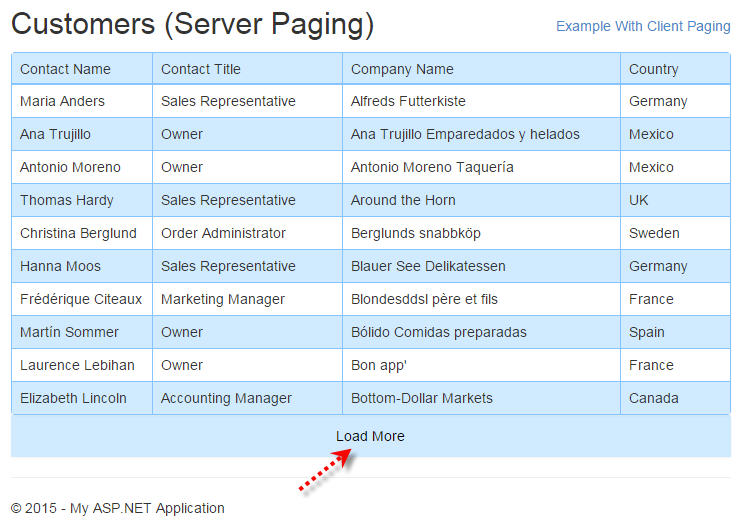Click the Marketing Manager cell
This screenshot has width=749, height=529.
pos(247,299)
